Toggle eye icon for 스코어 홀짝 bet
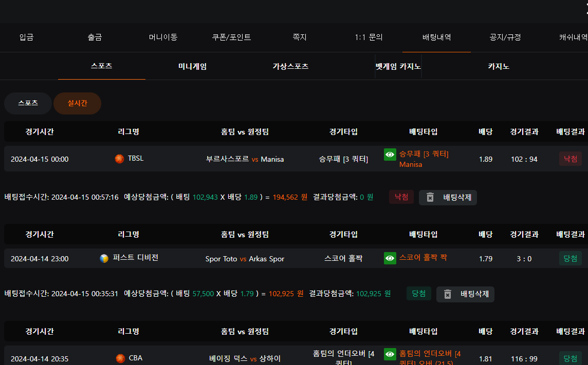Image resolution: width=588 pixels, height=365 pixels. pos(390,258)
